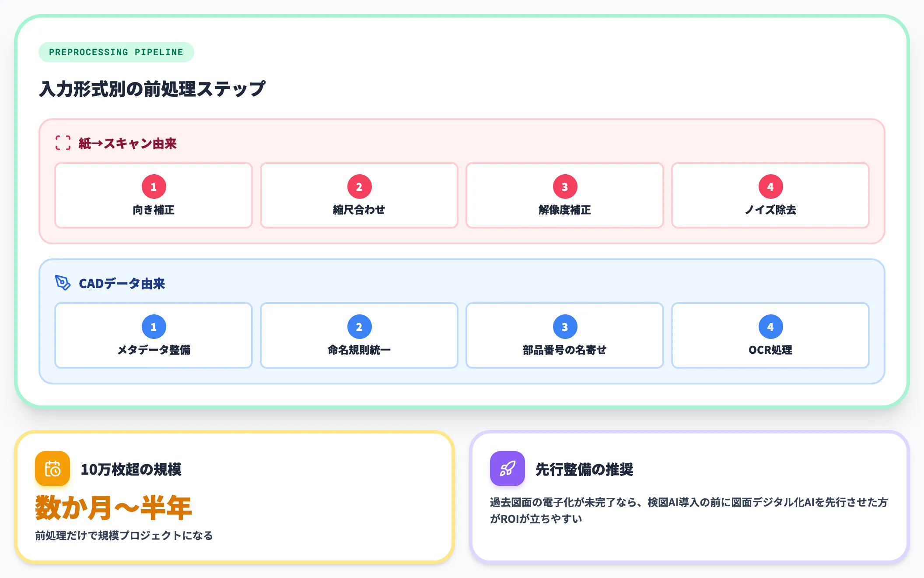Click blue step 1 circle above メタデータ整備

click(x=154, y=327)
